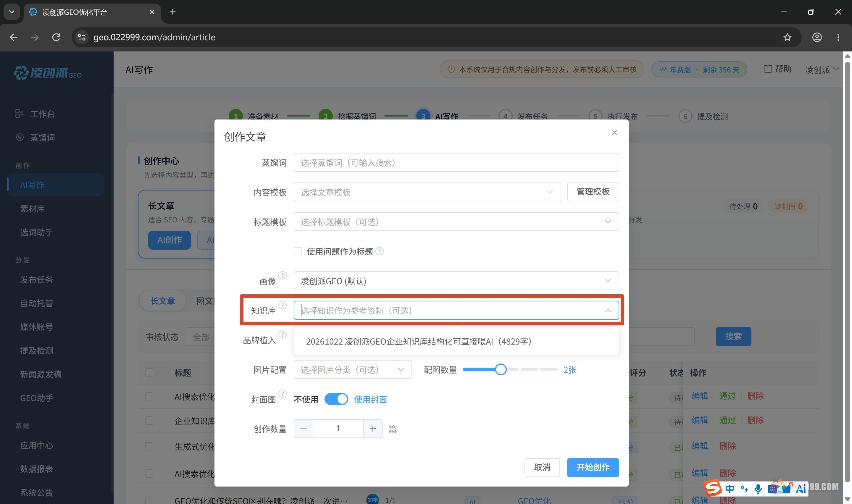
Task: Click the 开始创作 button
Action: pyautogui.click(x=593, y=467)
